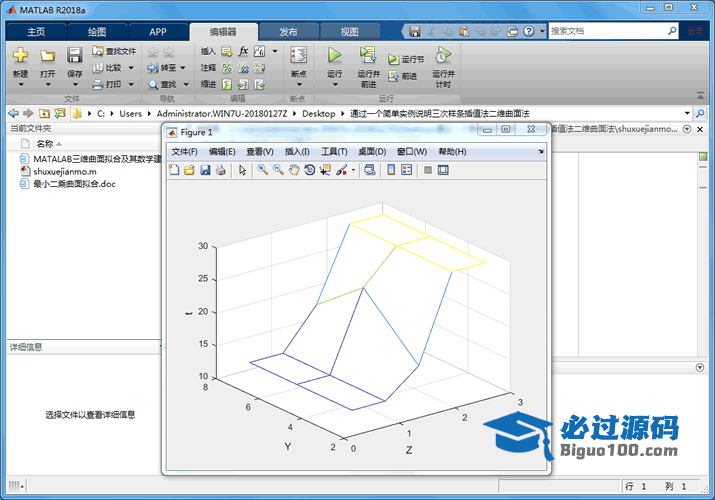Screen dimensions: 715x500
Task: Expand the Compare (比较) dropdown arrow
Action: pyautogui.click(x=131, y=68)
